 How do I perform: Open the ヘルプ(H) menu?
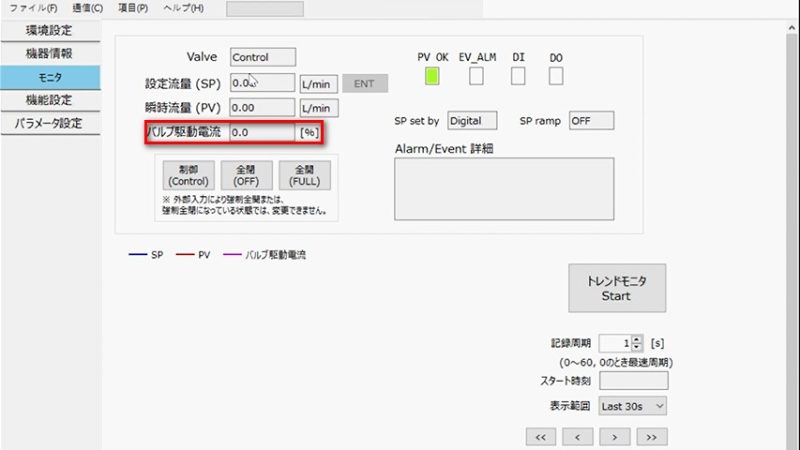click(183, 8)
